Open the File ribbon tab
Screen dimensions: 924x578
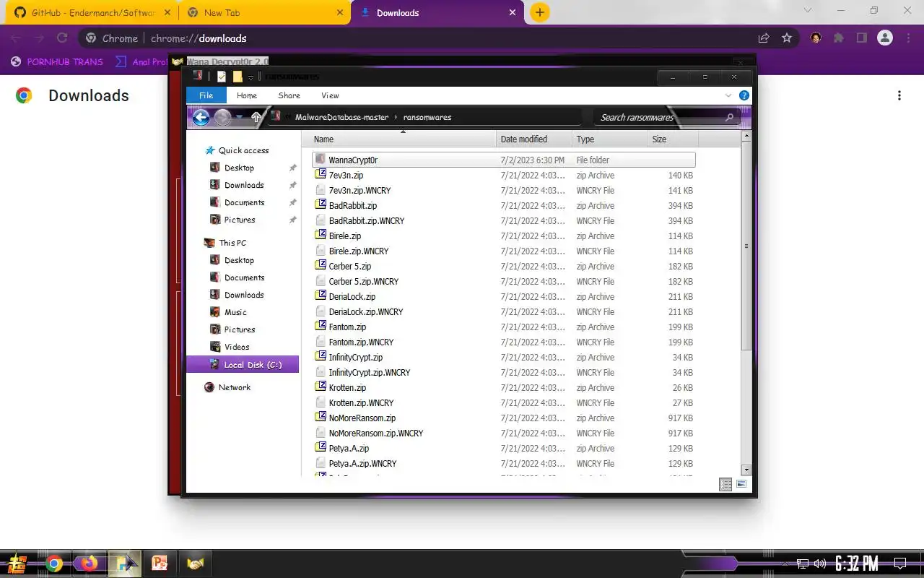[206, 95]
